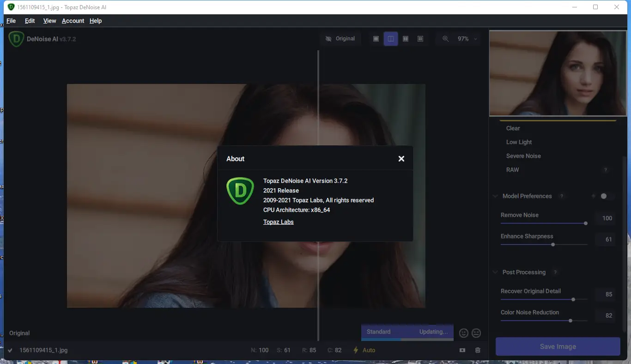The width and height of the screenshot is (631, 364).
Task: Click the neutral face feedback icon
Action: 476,333
